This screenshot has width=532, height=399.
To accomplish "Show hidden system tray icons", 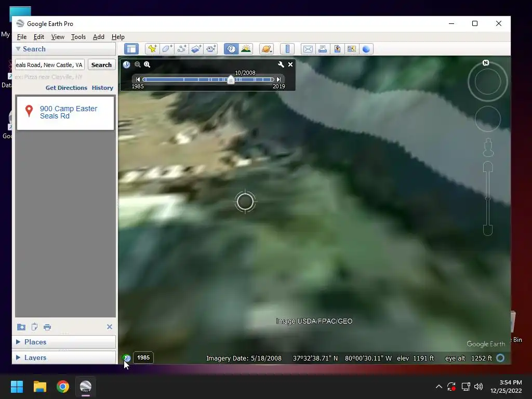I will [438, 387].
